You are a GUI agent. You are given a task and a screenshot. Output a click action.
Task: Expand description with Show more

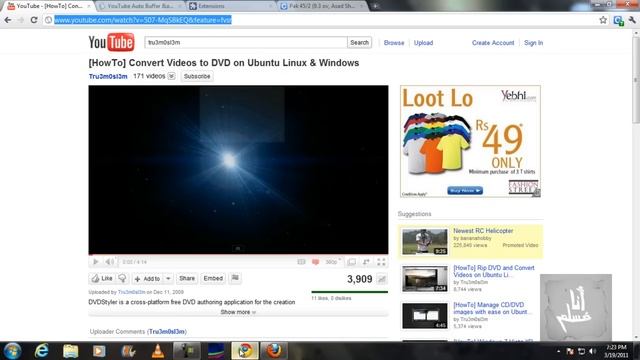[238, 312]
